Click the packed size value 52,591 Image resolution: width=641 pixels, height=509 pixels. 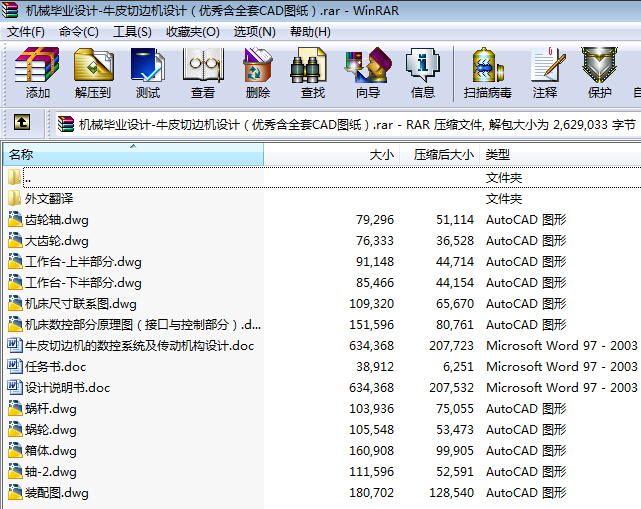[x=455, y=472]
